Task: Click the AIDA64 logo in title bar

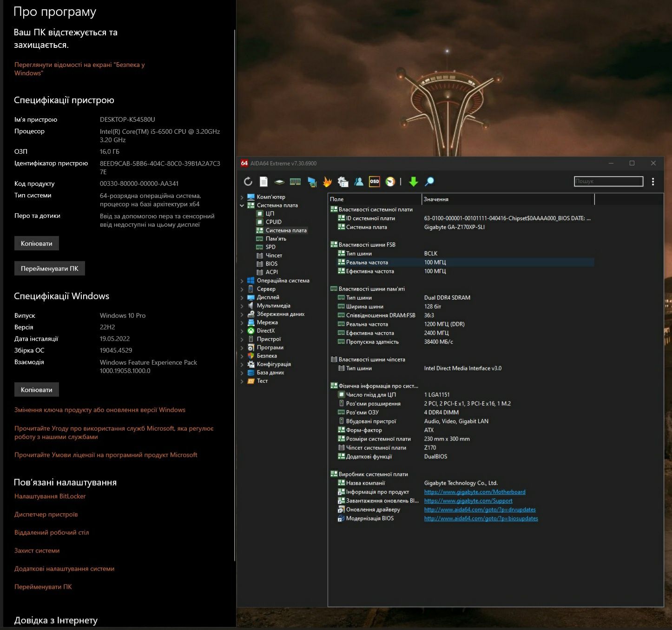Action: click(244, 163)
